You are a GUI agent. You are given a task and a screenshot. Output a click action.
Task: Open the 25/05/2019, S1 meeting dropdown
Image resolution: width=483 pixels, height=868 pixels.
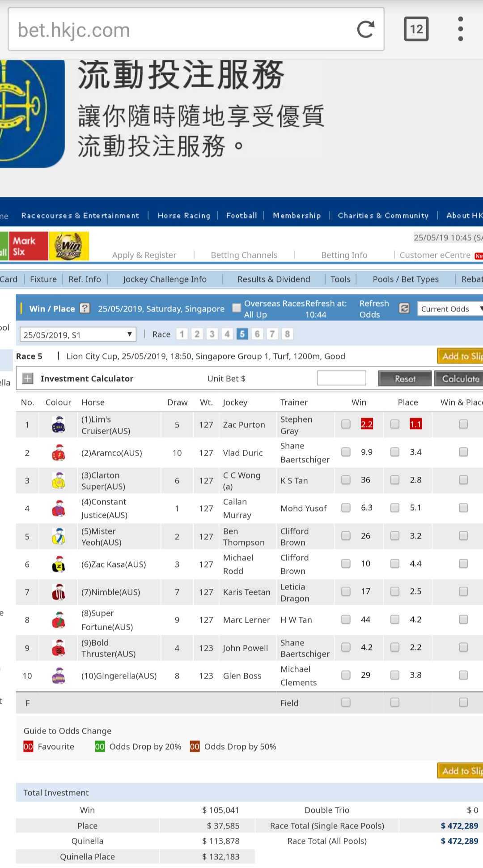coord(77,334)
